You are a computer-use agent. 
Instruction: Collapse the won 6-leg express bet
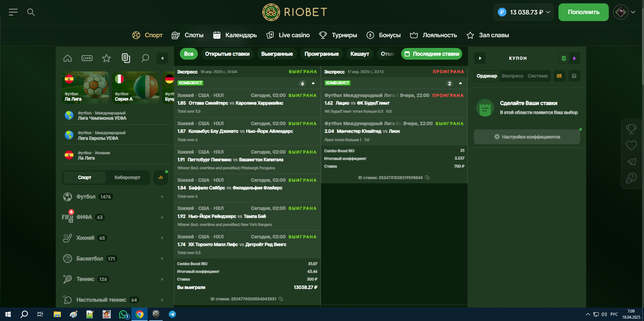[x=313, y=83]
